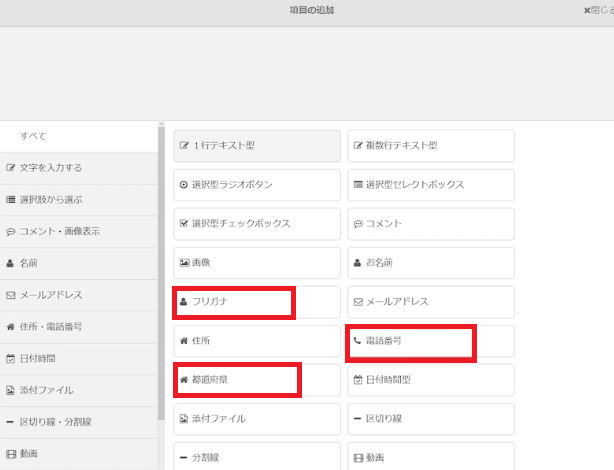The width and height of the screenshot is (614, 470).
Task: Add a 選択型チェックボックス field
Action: point(257,223)
